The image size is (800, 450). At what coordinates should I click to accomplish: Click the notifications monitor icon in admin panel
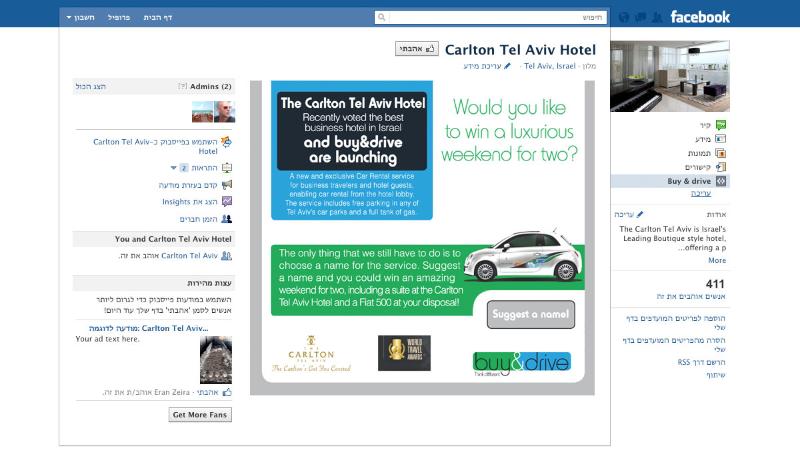(x=227, y=168)
